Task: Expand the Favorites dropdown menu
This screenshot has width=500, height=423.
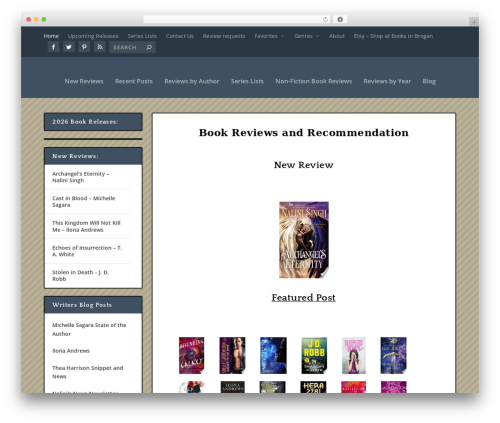Action: [x=269, y=36]
